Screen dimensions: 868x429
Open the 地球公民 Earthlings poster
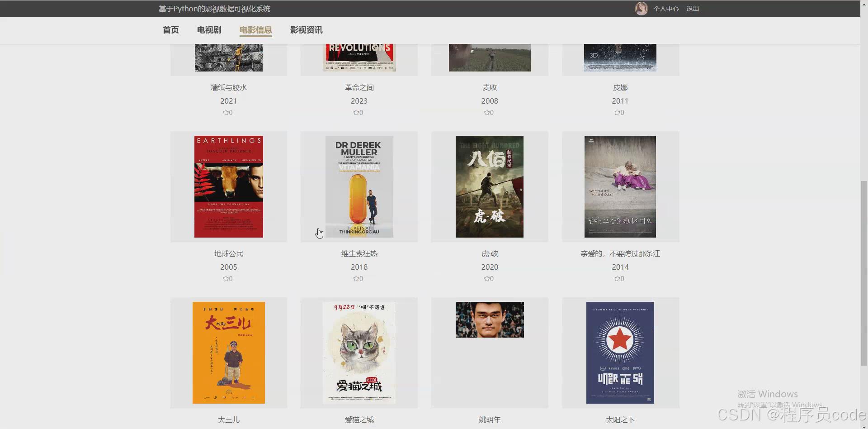click(x=229, y=186)
